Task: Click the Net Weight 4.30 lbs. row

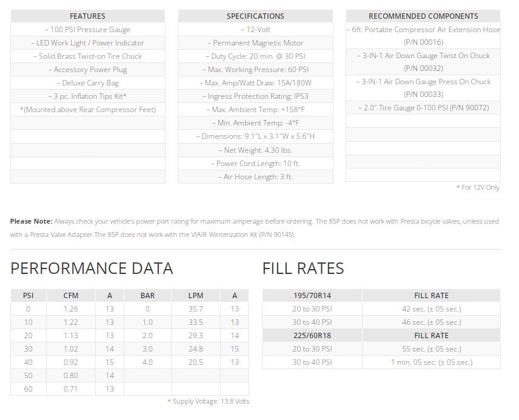Action: coord(255,150)
